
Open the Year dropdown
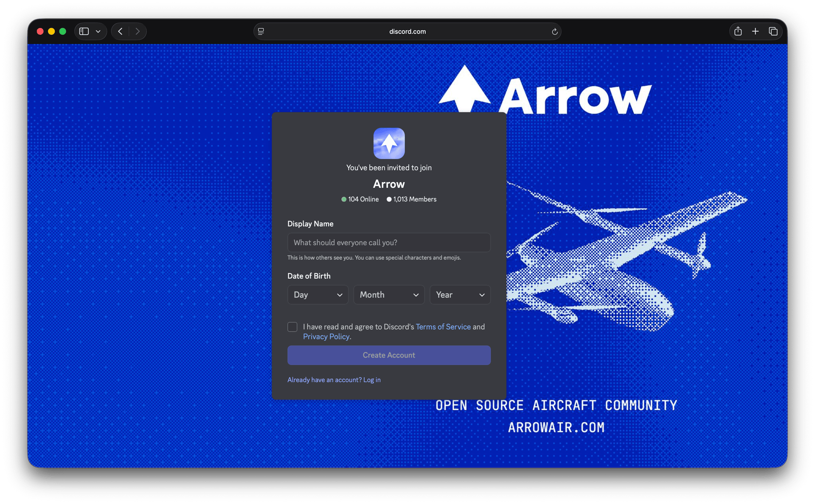click(x=460, y=294)
